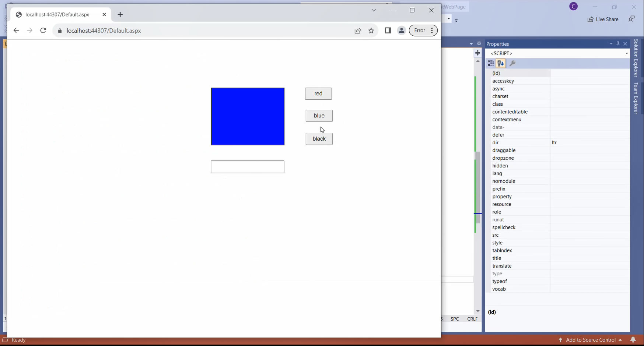Switch Properties to Categorized view

(491, 63)
